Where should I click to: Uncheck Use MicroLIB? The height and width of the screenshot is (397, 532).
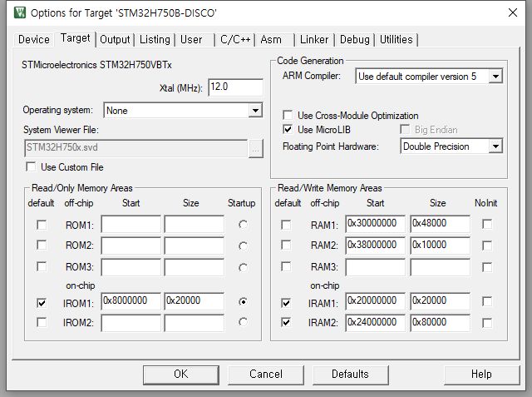click(x=288, y=129)
